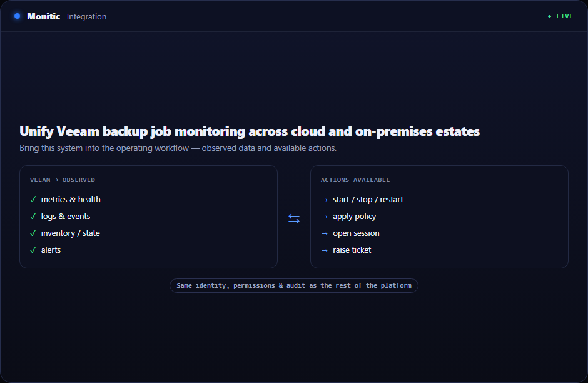The image size is (588, 383).
Task: Click the 'Same identity, permissions & audit' pill
Action: (x=294, y=285)
